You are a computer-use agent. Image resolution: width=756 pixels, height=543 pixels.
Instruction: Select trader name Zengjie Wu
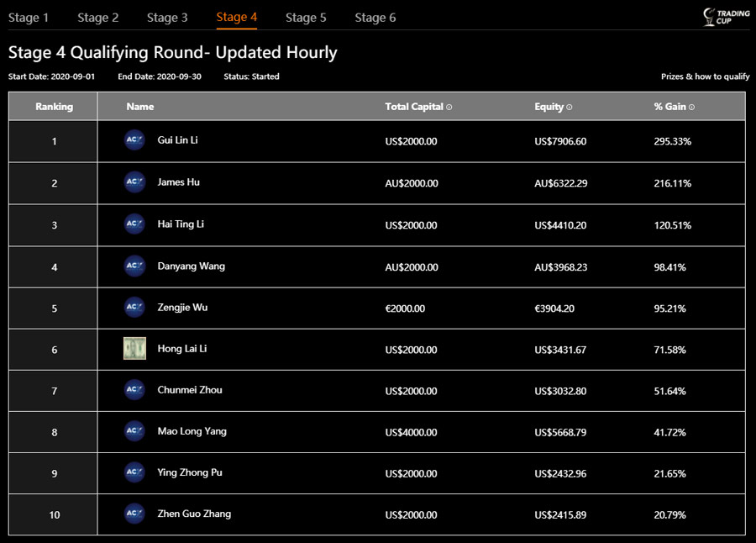182,308
